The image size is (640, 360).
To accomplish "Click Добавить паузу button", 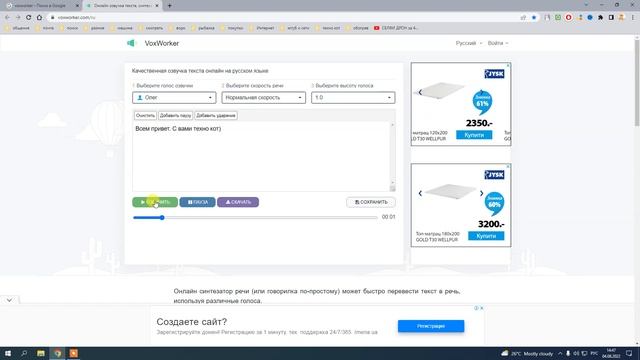I will (176, 116).
